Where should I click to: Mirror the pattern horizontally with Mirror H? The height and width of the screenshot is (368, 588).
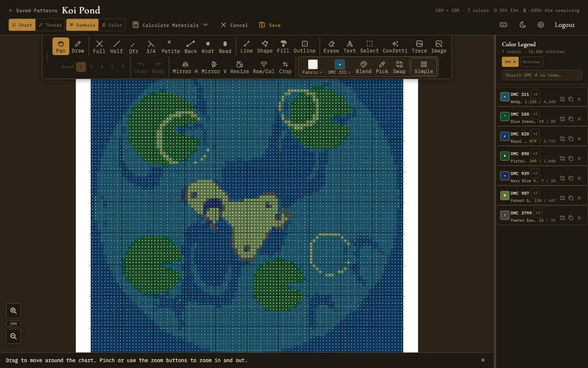point(185,67)
